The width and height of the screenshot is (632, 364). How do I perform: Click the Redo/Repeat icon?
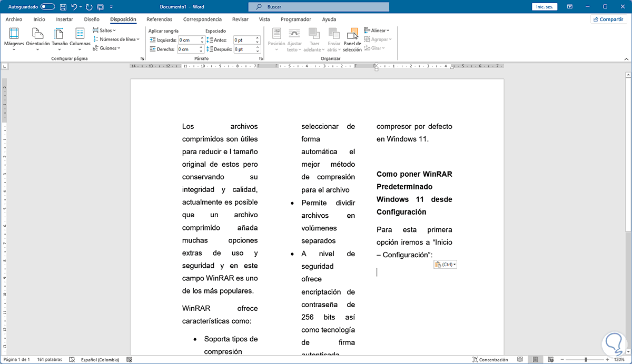tap(88, 7)
